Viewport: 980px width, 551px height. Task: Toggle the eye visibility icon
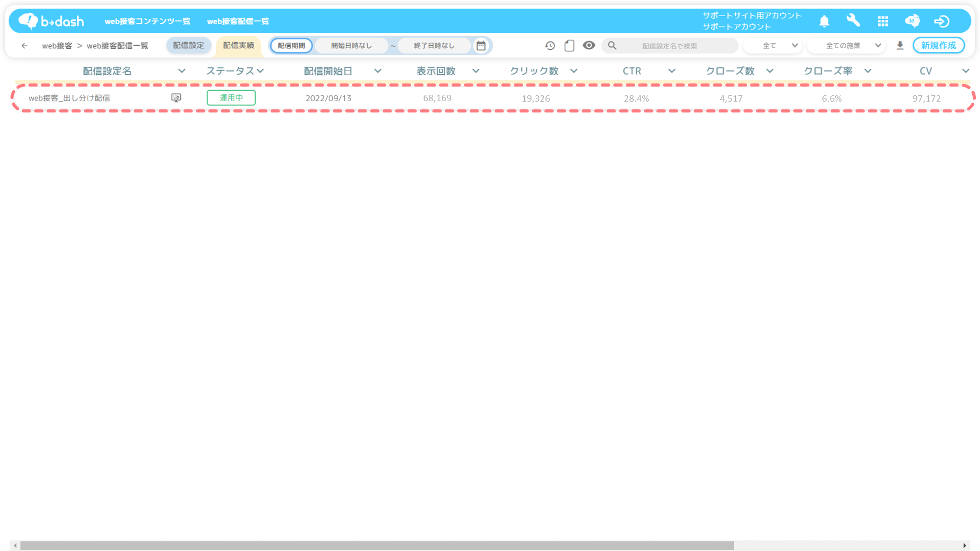click(x=589, y=46)
